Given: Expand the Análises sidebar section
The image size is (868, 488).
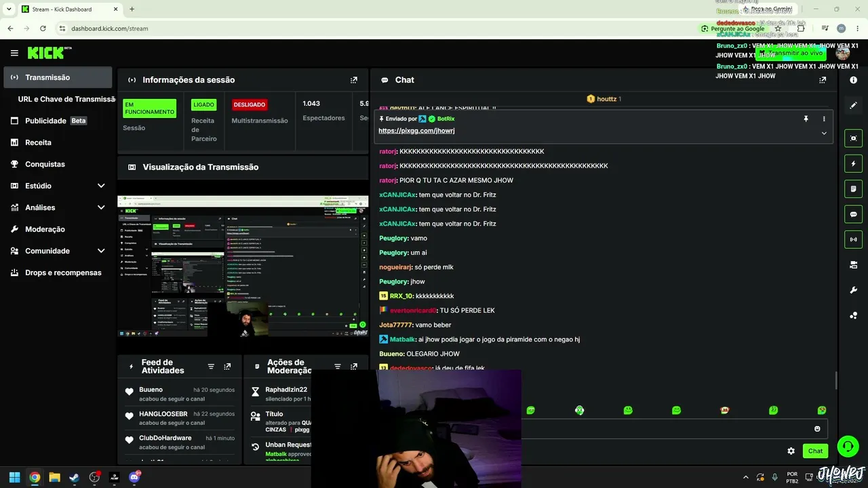Looking at the screenshot, I should tap(101, 207).
